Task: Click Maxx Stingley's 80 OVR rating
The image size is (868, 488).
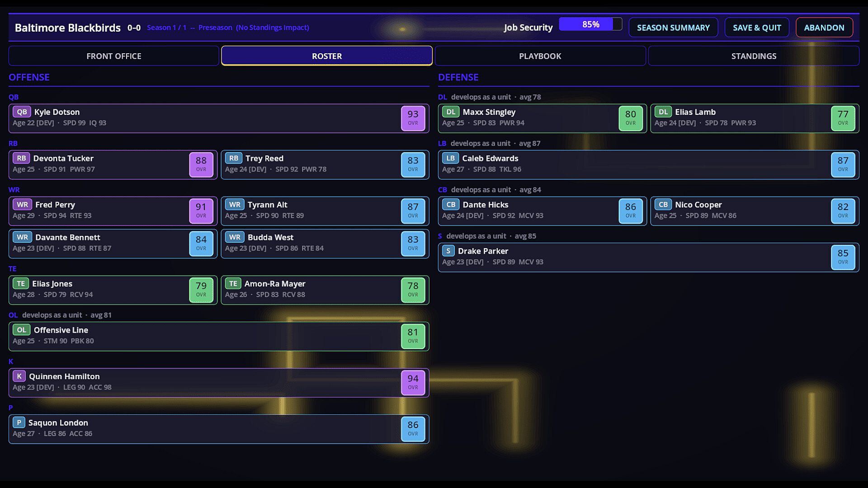Action: [631, 118]
